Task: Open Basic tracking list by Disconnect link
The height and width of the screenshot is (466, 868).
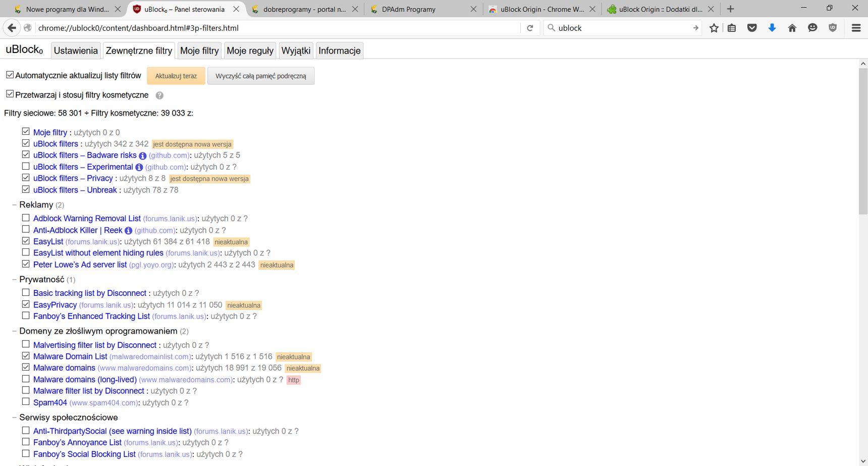Action: click(x=90, y=293)
